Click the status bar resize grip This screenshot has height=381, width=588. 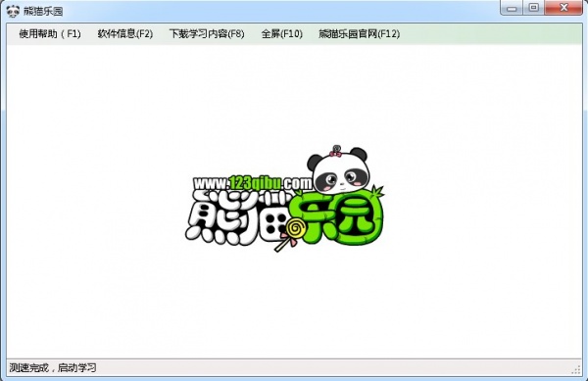[x=576, y=370]
